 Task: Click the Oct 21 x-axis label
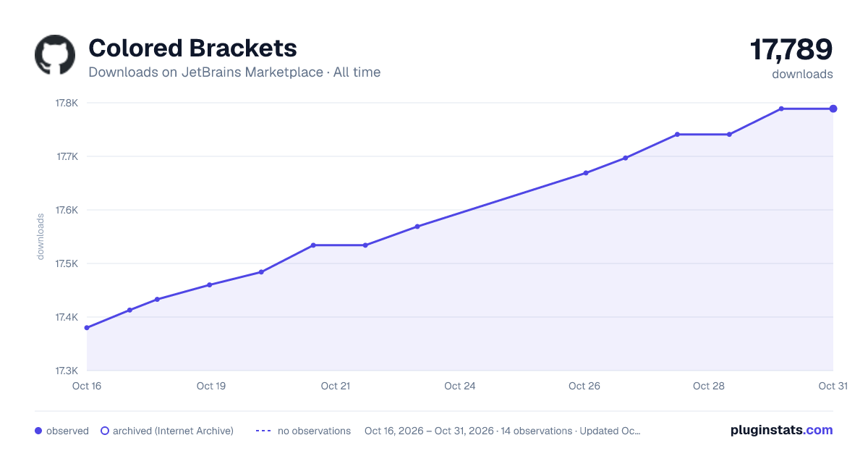point(336,386)
